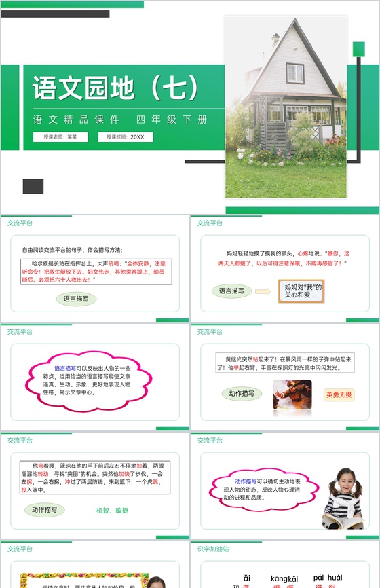The height and width of the screenshot is (588, 380).
Task: Click the 语言描写 oval beside the yellow arrow
Action: (x=231, y=291)
